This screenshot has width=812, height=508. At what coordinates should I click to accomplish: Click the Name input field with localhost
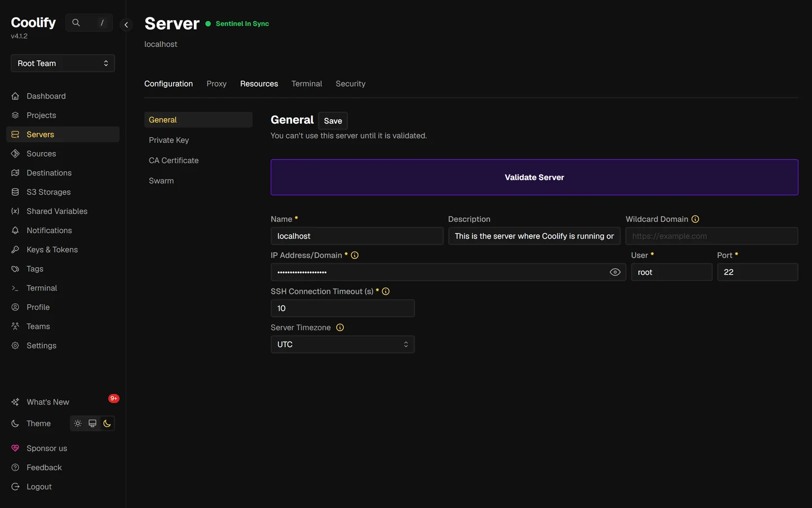357,236
